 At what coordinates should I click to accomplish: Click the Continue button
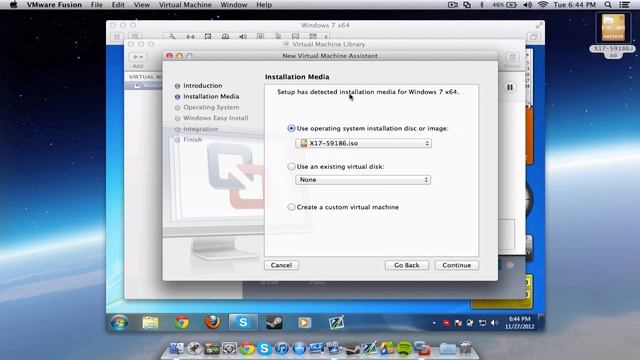(457, 265)
